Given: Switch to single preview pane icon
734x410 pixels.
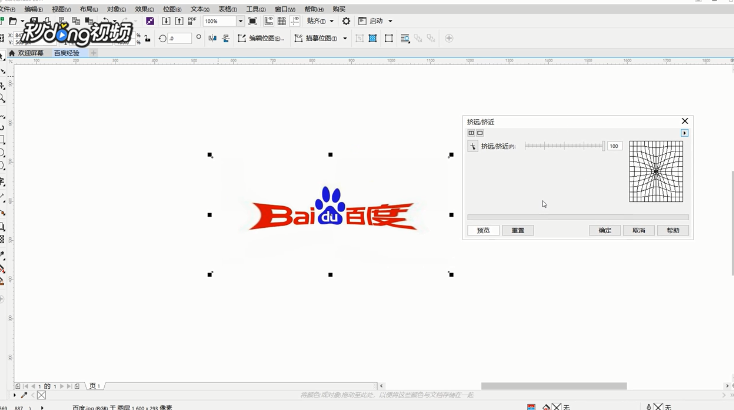Looking at the screenshot, I should (480, 133).
